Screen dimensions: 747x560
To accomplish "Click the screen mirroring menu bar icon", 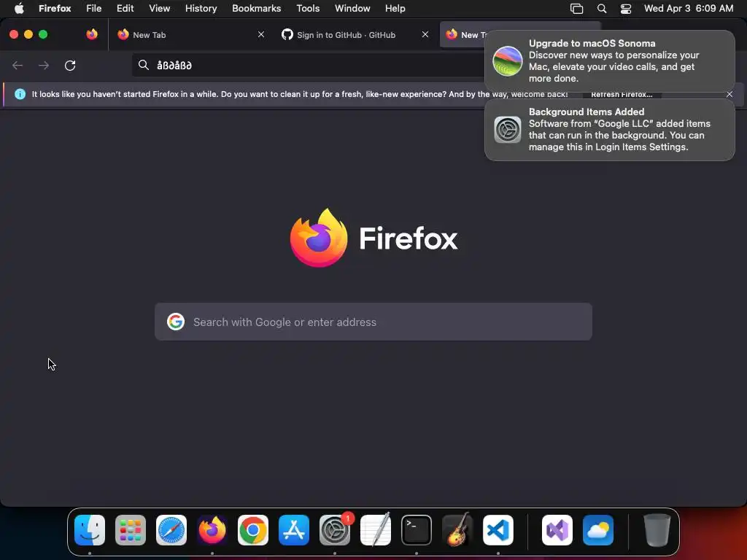I will click(576, 9).
